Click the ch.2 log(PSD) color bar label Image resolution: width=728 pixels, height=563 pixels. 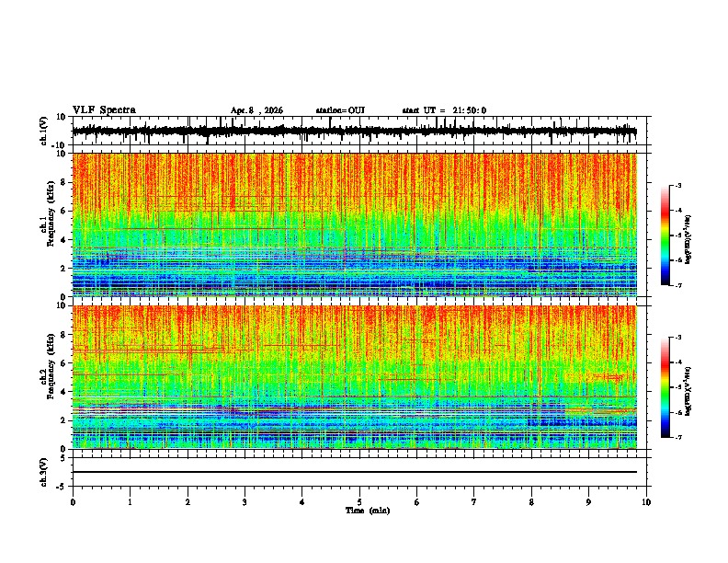coord(688,391)
